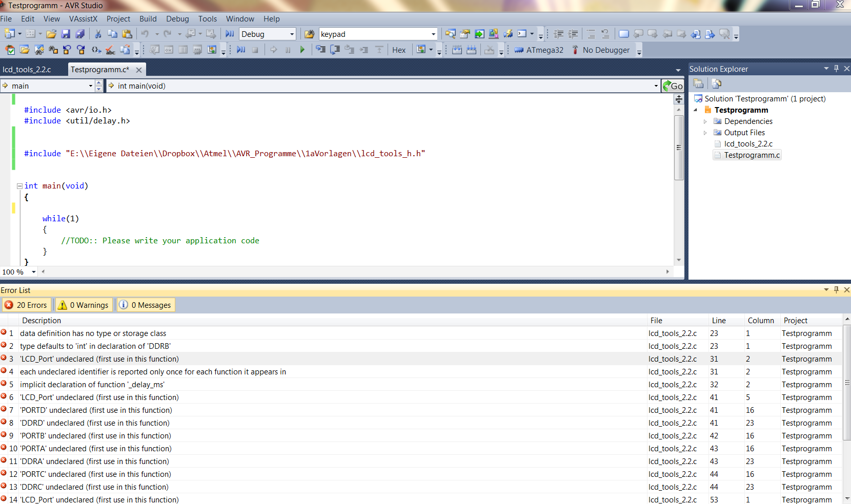851x504 pixels.
Task: Save the current file using the Save icon
Action: pos(66,34)
